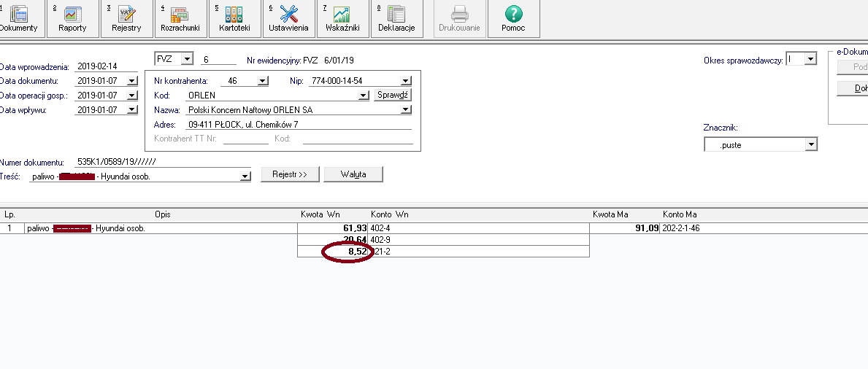The height and width of the screenshot is (369, 868).
Task: Open the Deklaracje declarations icon
Action: (x=396, y=13)
